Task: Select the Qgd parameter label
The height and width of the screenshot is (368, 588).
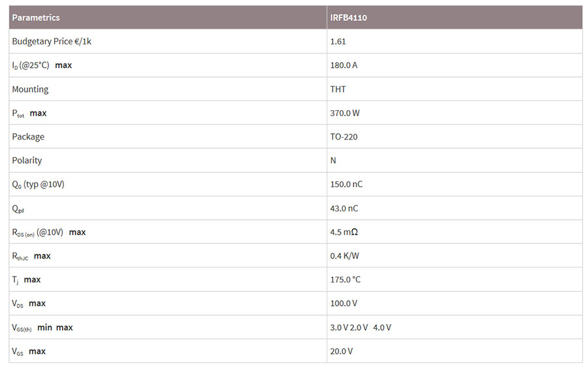Action: point(18,209)
